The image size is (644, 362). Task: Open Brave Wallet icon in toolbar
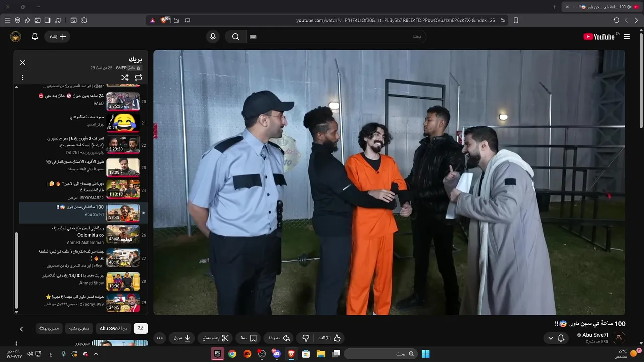coord(37,20)
